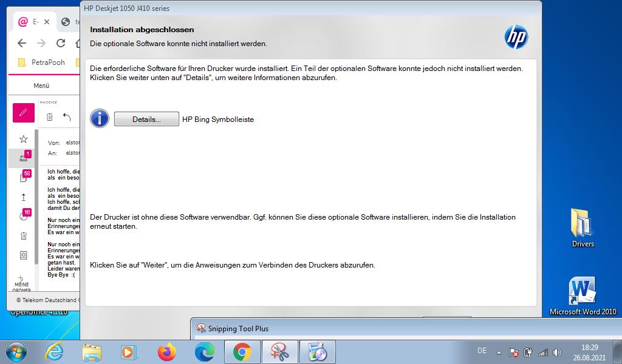Click the browser forward arrow
This screenshot has width=622, height=364.
click(x=41, y=43)
